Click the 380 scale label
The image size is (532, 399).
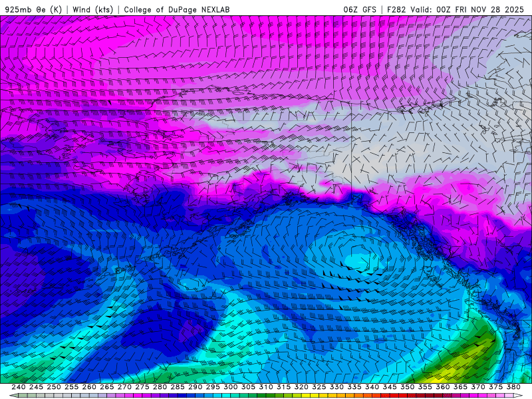[x=513, y=387]
